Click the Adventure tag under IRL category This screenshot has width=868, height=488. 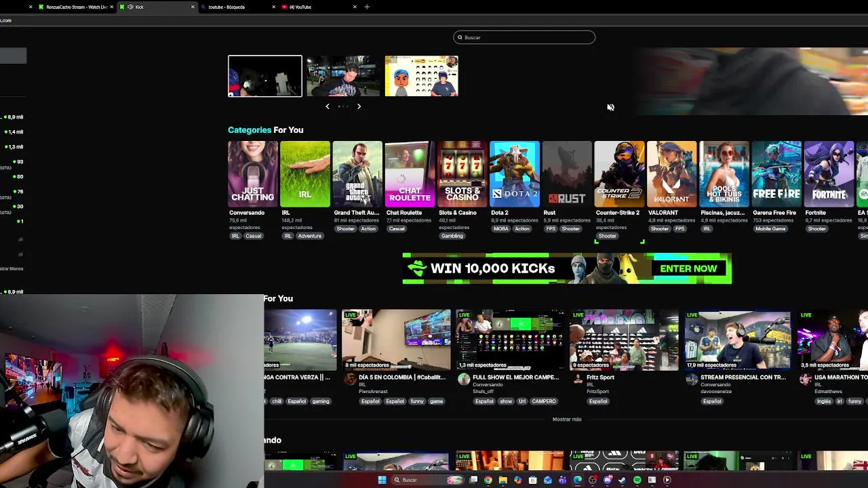310,236
